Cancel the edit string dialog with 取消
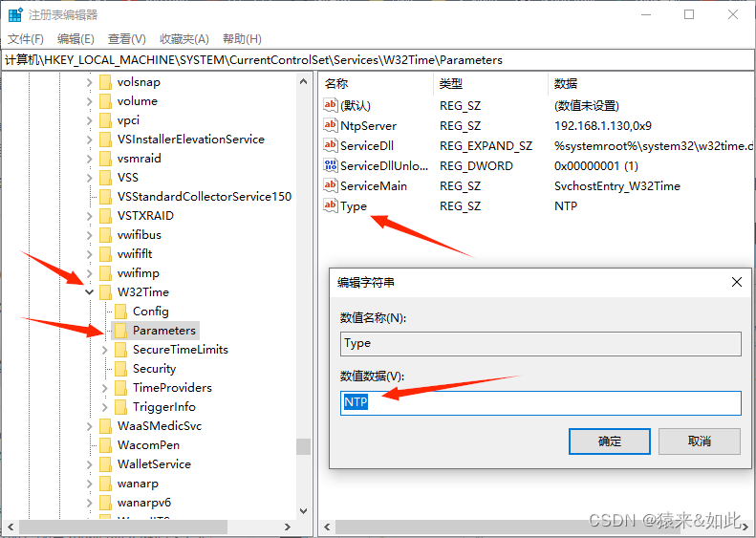This screenshot has width=756, height=538. tap(699, 441)
